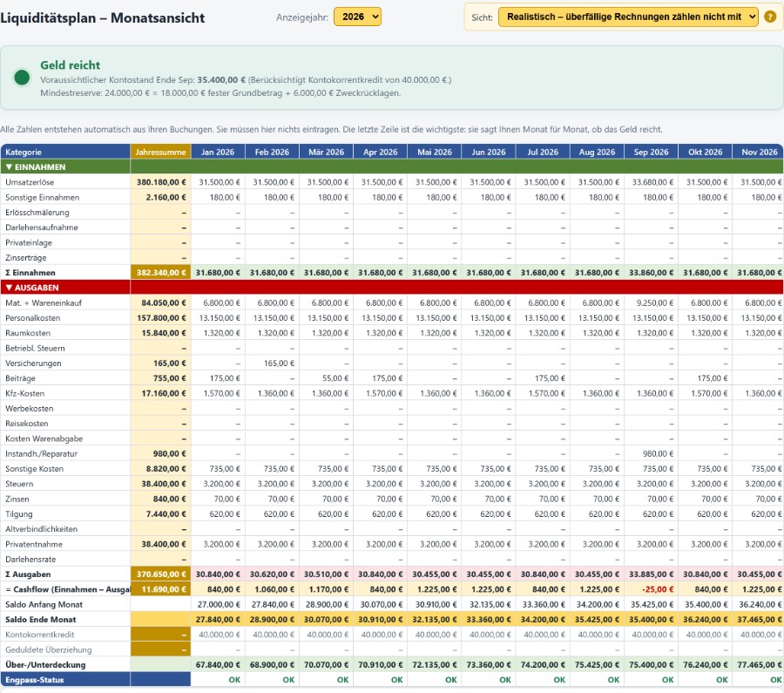The image size is (784, 693).
Task: Click the Σ Einnahmen yearly total 382.340,00 €
Action: coord(161,273)
